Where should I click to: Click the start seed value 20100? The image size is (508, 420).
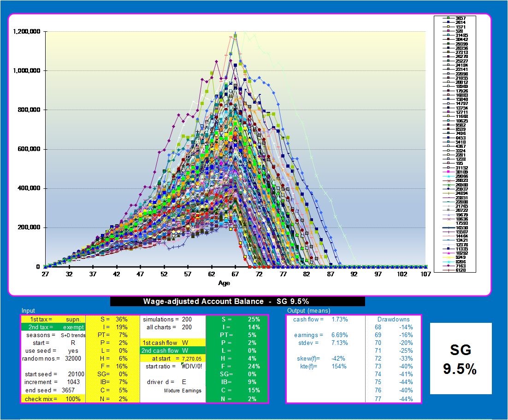pos(76,374)
